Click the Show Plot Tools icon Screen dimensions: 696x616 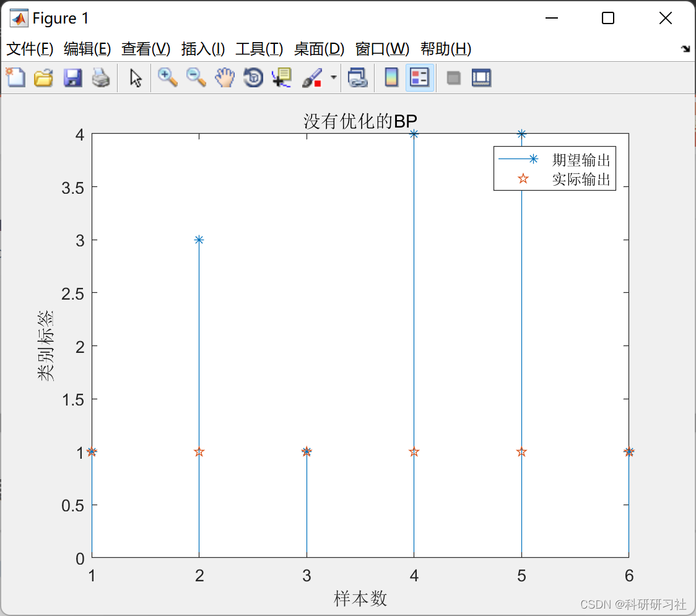pyautogui.click(x=481, y=77)
